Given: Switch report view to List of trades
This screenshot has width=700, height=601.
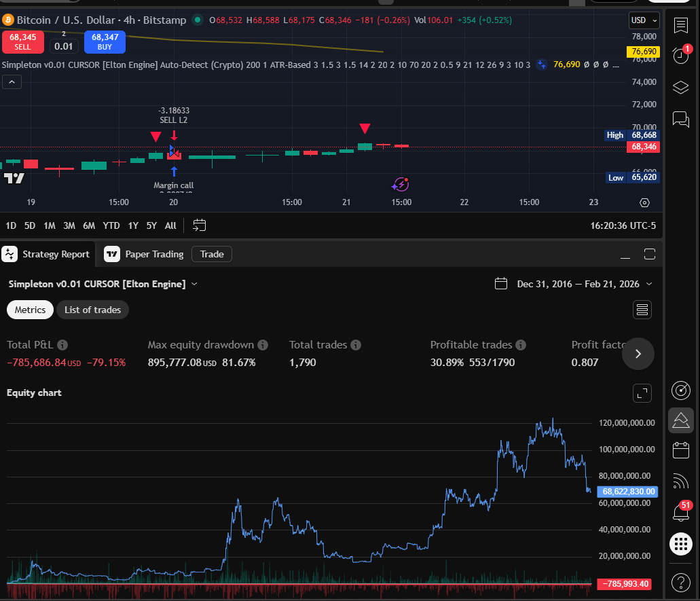Looking at the screenshot, I should pos(92,310).
